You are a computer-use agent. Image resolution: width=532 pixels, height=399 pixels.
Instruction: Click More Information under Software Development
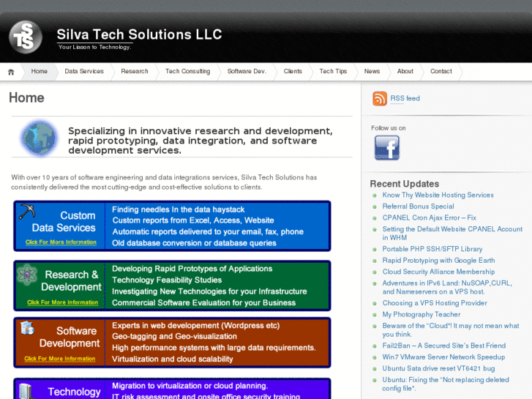[60, 359]
